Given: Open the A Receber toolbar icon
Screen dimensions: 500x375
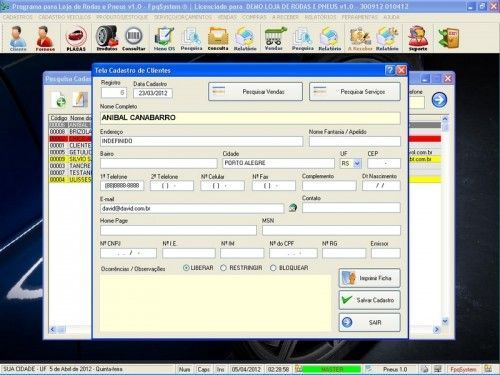Looking at the screenshot, I should (x=360, y=38).
